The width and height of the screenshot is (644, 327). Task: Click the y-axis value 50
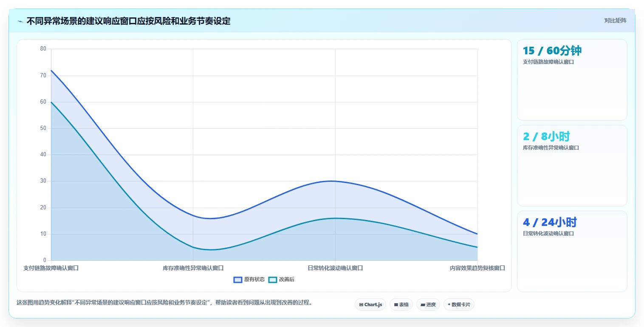(x=43, y=128)
